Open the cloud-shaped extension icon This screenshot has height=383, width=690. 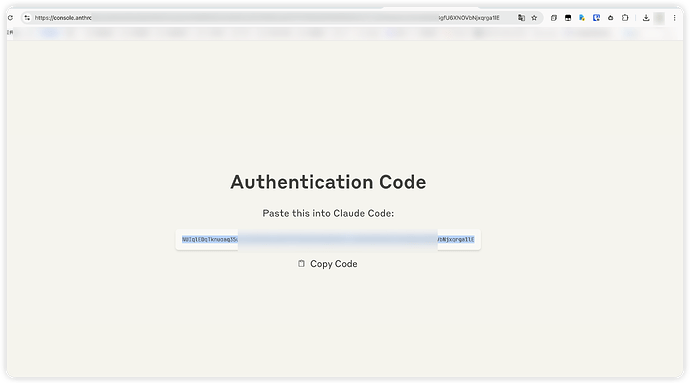click(x=610, y=18)
